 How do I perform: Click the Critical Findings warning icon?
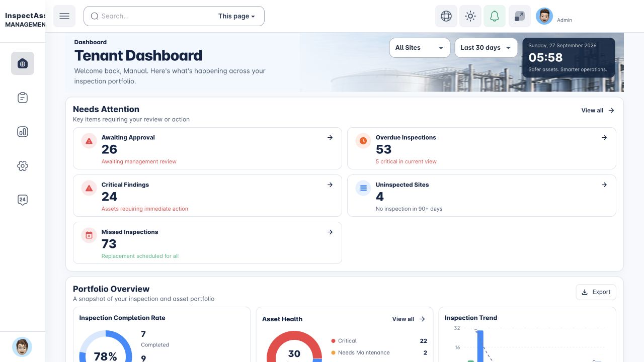(89, 188)
